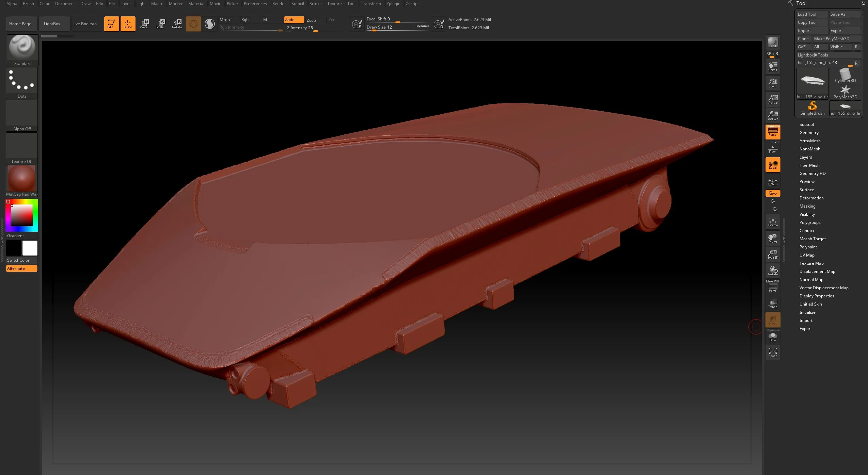
Task: Expand the Subtool palette section
Action: pyautogui.click(x=806, y=125)
